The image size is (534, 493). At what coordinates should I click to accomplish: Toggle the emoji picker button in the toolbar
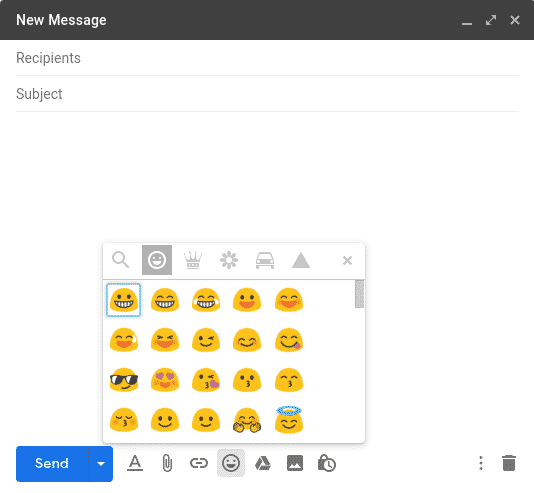click(231, 463)
